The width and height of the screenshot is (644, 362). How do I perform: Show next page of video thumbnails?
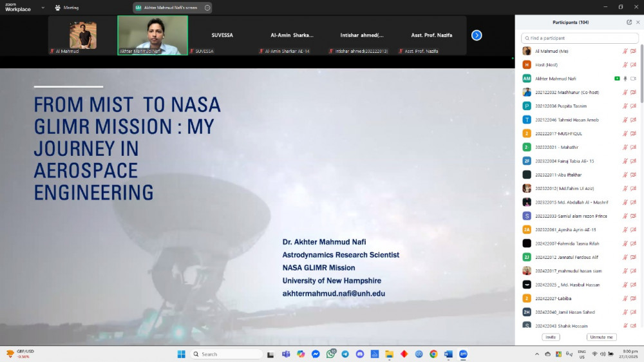click(x=477, y=35)
